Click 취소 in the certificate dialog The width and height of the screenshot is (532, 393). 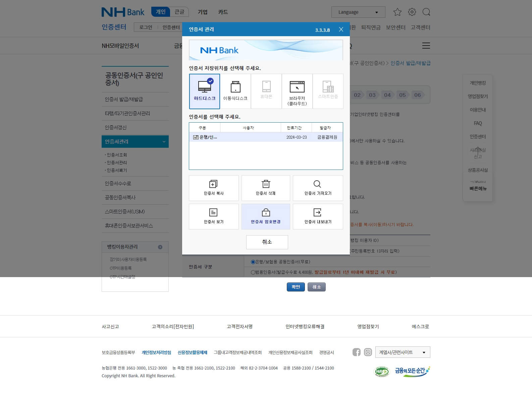click(x=267, y=242)
